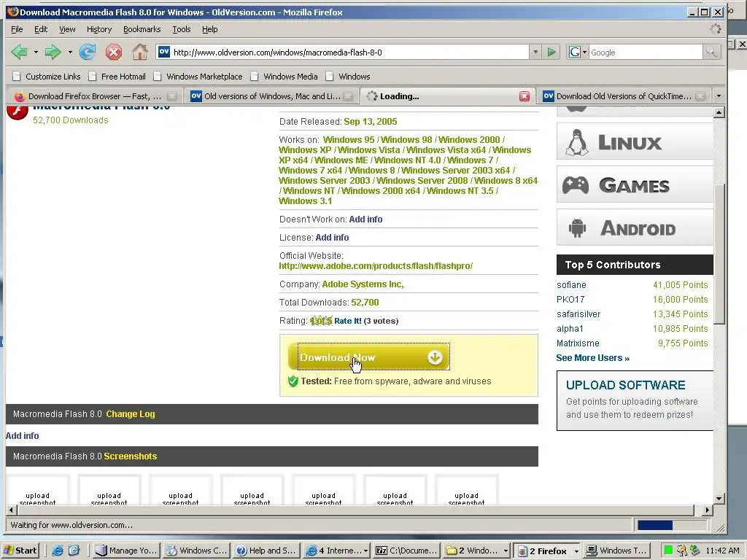This screenshot has width=747, height=560.
Task: Click the green tray icon in the system tray
Action: 668,551
